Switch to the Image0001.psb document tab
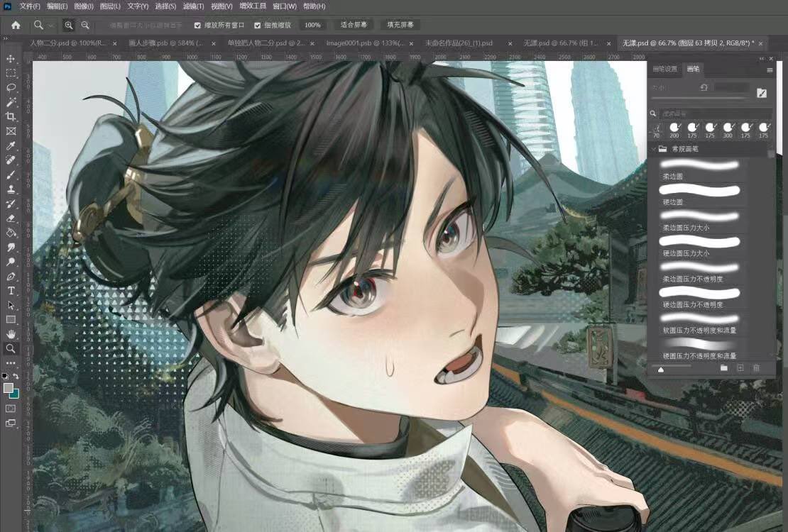This screenshot has height=532, width=788. [x=366, y=43]
